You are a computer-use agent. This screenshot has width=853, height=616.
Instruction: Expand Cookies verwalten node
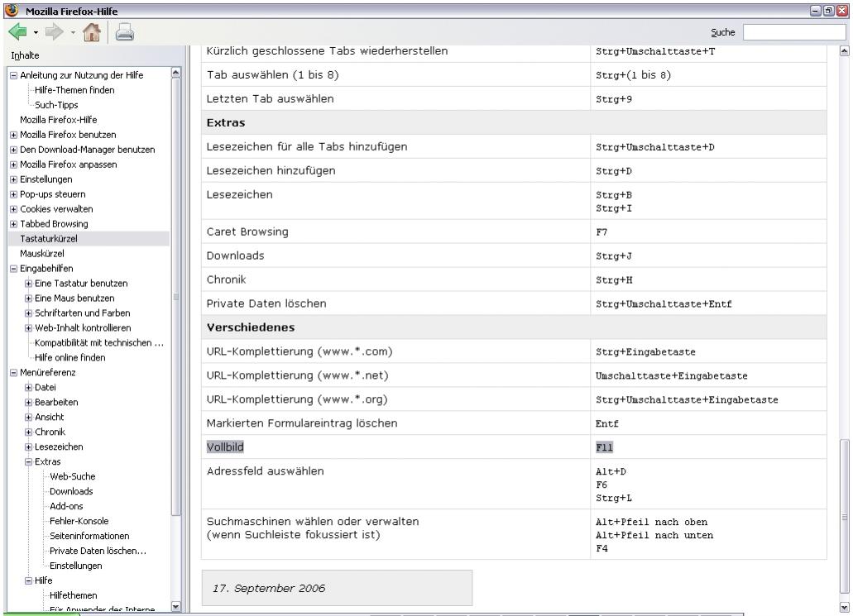(13, 209)
